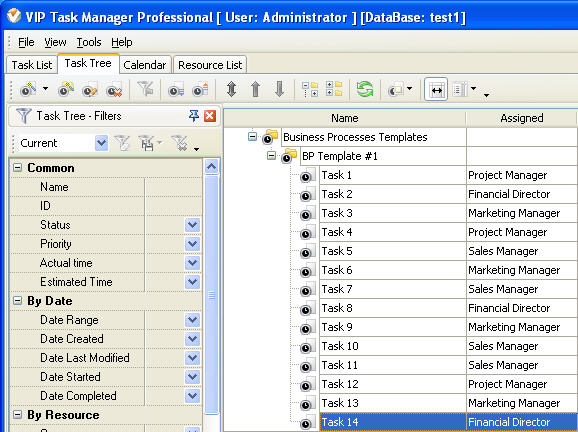Open the Date Created filter dropdown
578x432 pixels.
coord(192,339)
